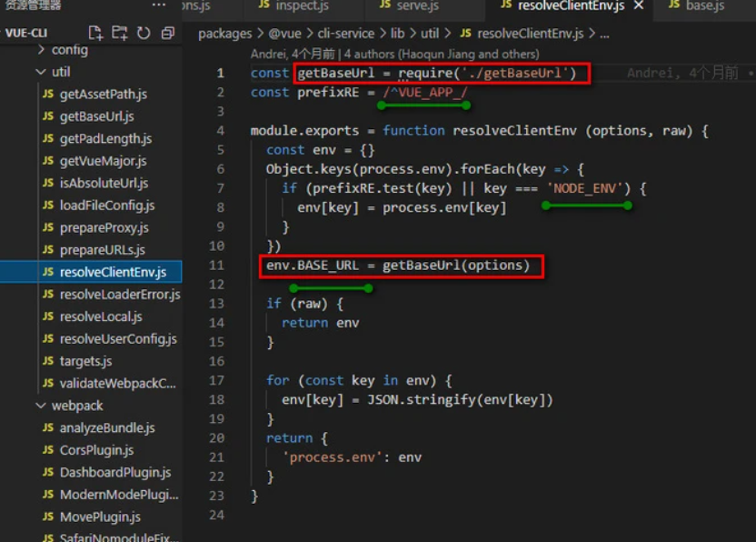The width and height of the screenshot is (756, 542).
Task: Open resolveLoaderError.js file
Action: coord(120,294)
